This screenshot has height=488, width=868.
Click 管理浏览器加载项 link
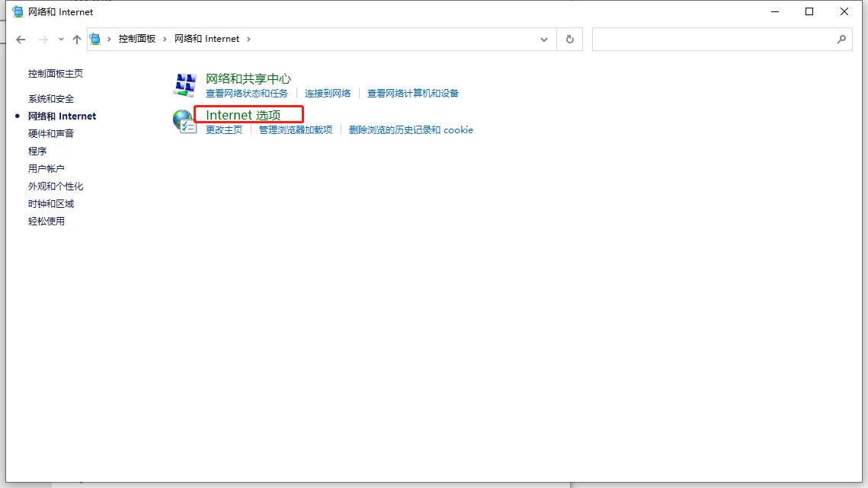click(296, 130)
